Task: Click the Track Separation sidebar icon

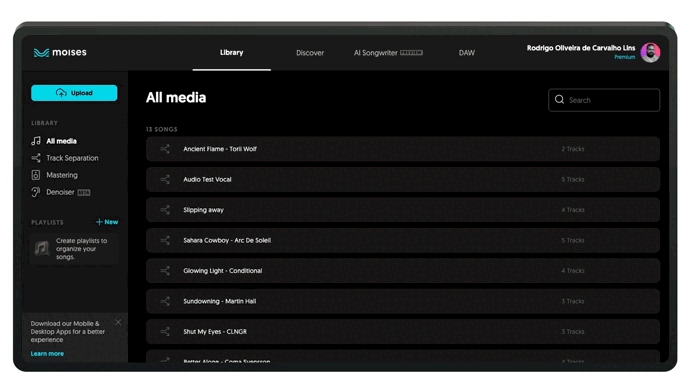Action: pyautogui.click(x=36, y=158)
